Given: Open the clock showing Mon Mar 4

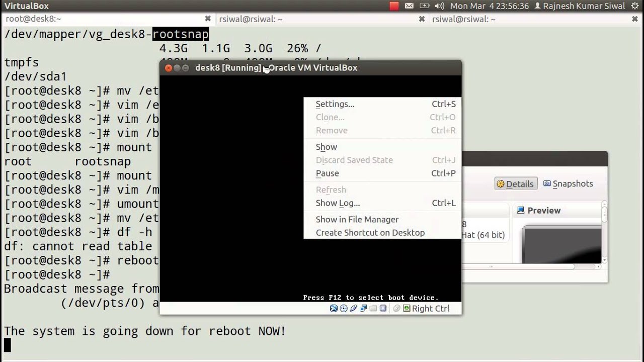Looking at the screenshot, I should click(x=490, y=6).
